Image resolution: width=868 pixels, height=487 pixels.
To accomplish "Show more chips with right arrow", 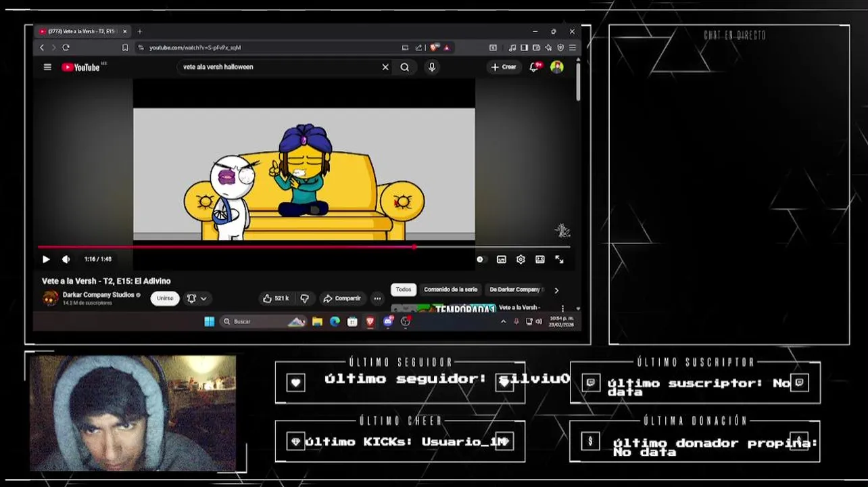I will pos(556,290).
